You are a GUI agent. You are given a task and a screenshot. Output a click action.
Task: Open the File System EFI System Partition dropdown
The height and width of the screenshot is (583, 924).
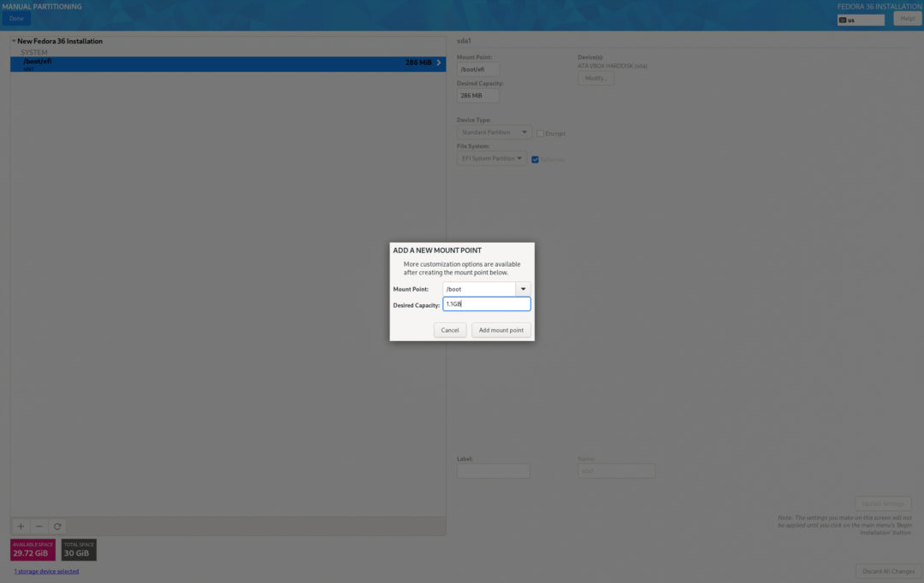(491, 158)
